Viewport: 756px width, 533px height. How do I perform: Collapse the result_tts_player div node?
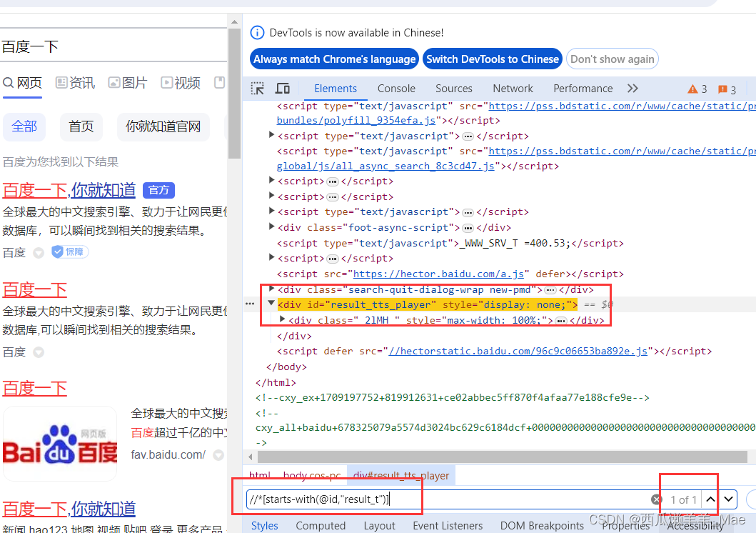[271, 304]
